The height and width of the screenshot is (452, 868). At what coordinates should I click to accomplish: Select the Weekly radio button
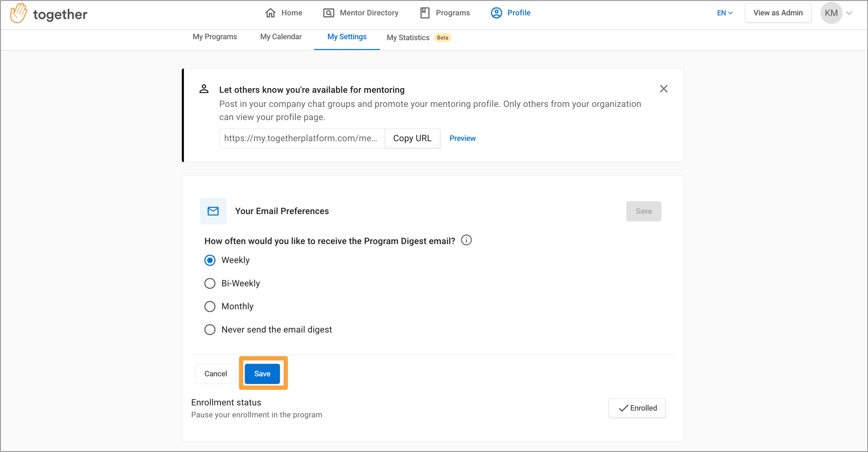click(210, 260)
